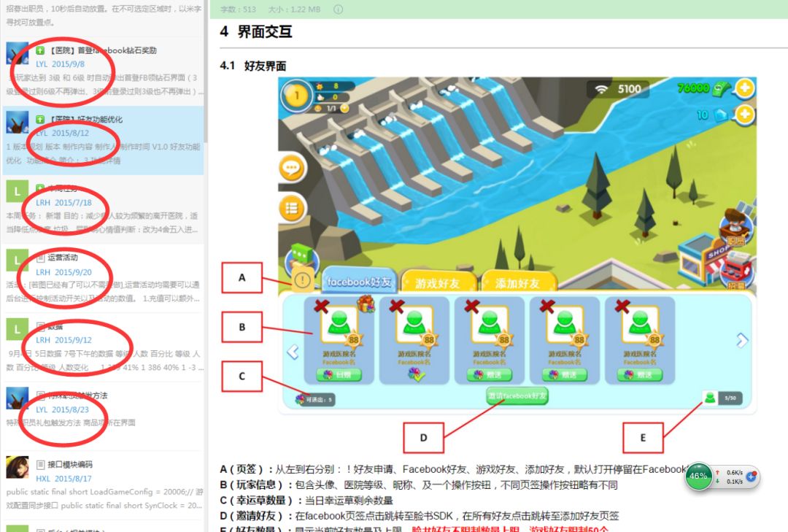Click the green share icon beside 首登facebook钻石奖励
The width and height of the screenshot is (788, 532).
(40, 50)
